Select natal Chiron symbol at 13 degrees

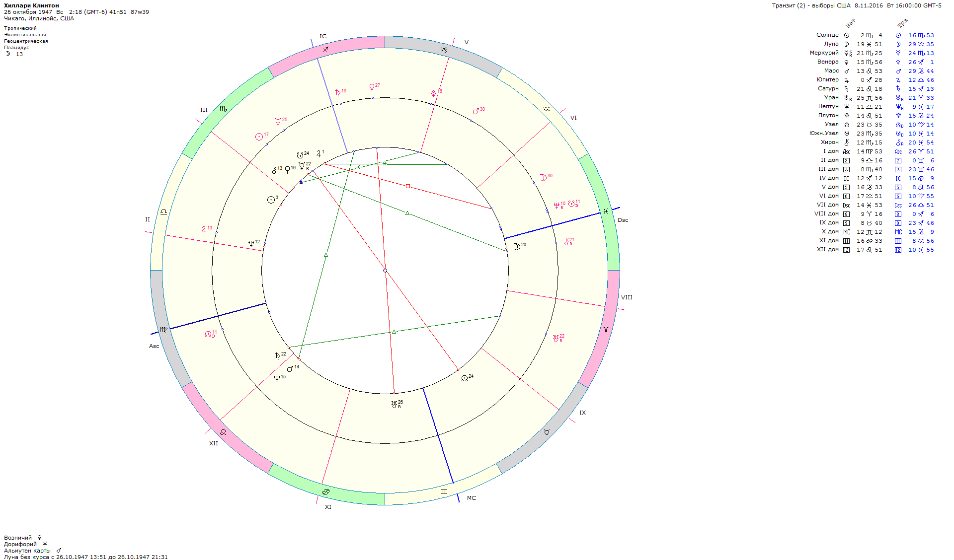click(274, 170)
